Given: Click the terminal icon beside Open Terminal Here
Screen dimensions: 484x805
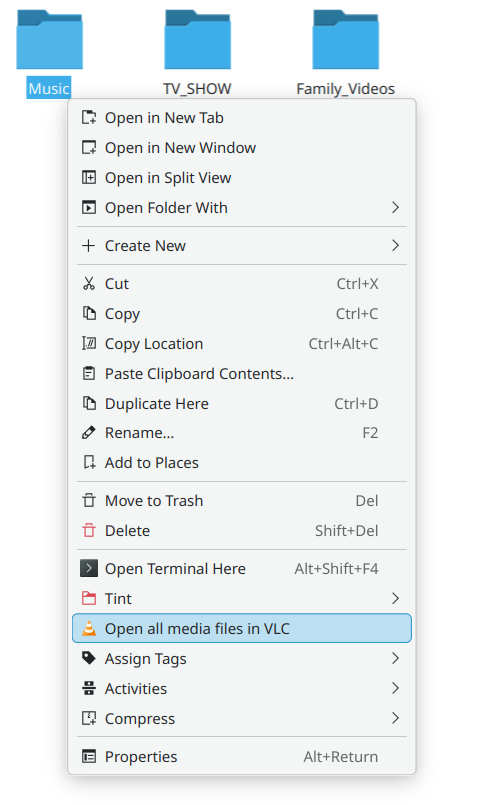Looking at the screenshot, I should (x=89, y=568).
